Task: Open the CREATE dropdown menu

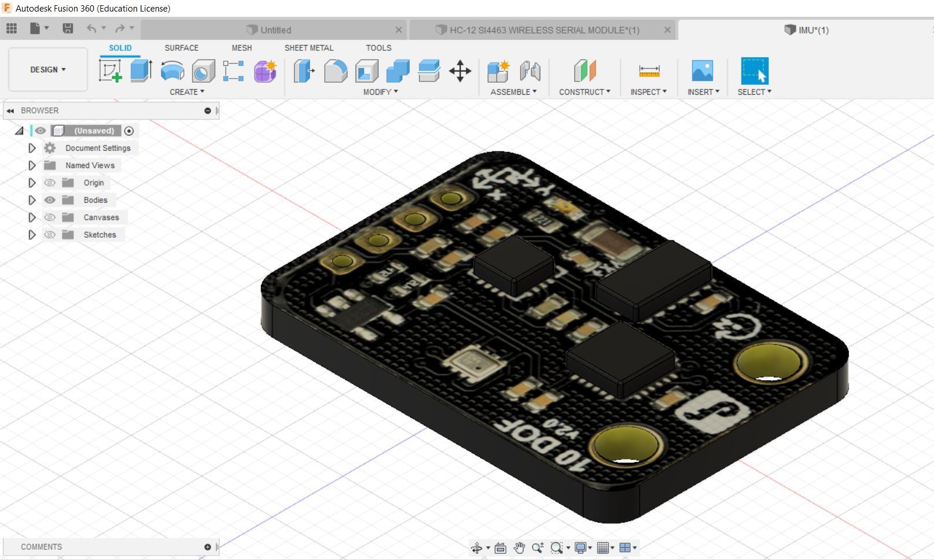Action: (x=187, y=92)
